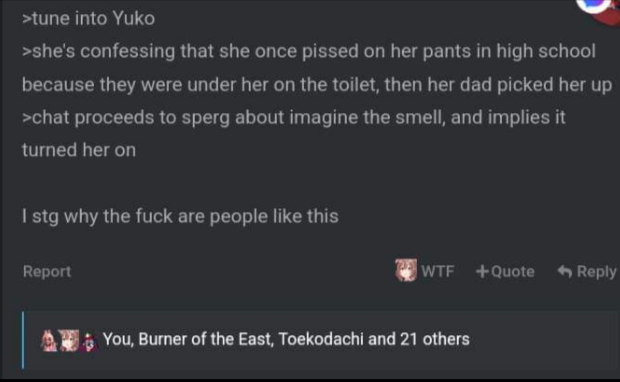Click the WTF reaction label text
This screenshot has height=382, width=620.
[x=438, y=271]
